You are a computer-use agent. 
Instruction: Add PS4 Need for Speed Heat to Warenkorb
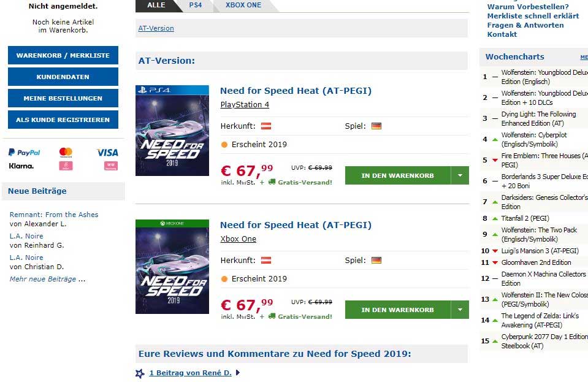(397, 175)
